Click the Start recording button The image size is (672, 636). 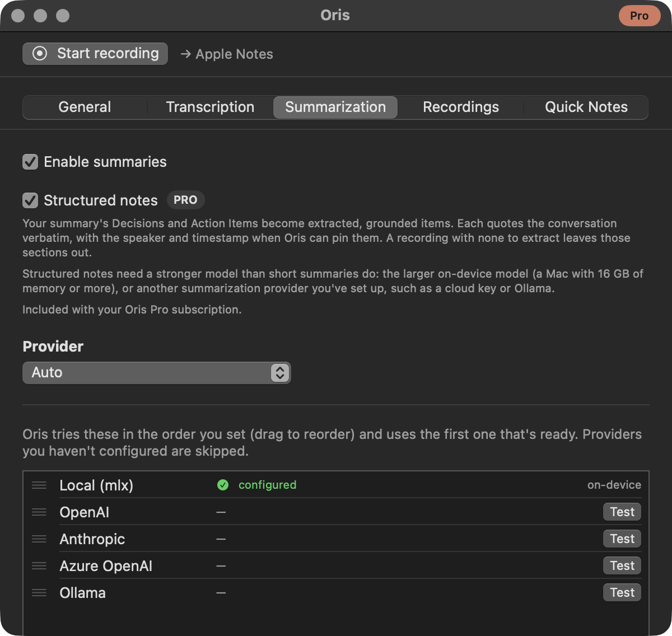[95, 54]
